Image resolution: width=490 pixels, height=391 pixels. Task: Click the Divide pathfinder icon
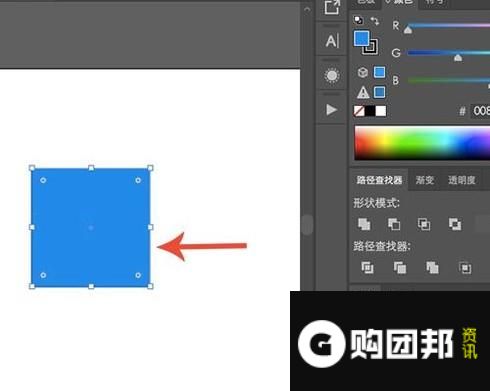tap(367, 267)
